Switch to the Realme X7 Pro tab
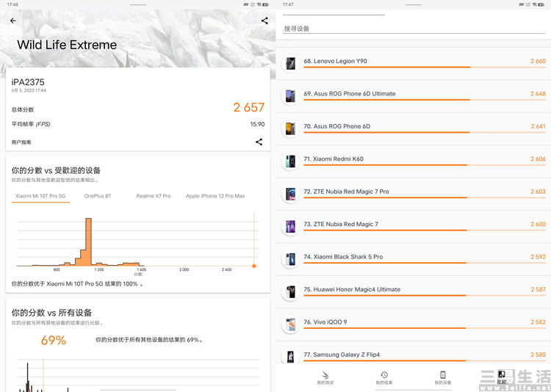 click(154, 196)
